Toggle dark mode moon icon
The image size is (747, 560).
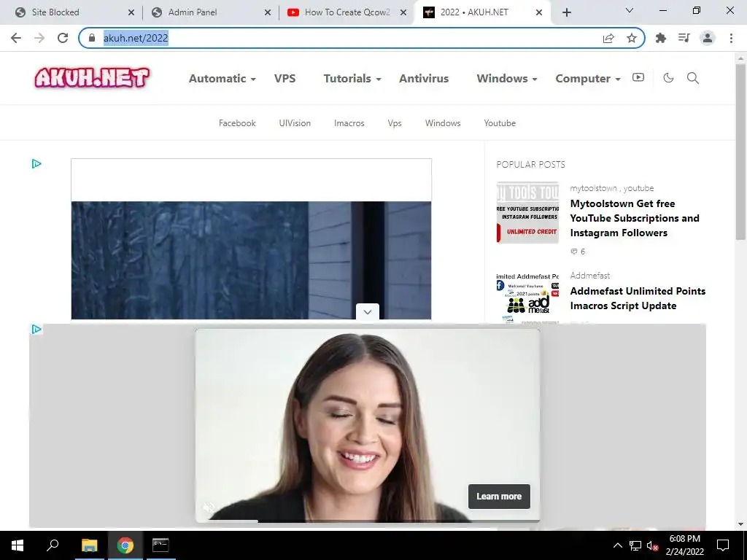pos(668,77)
